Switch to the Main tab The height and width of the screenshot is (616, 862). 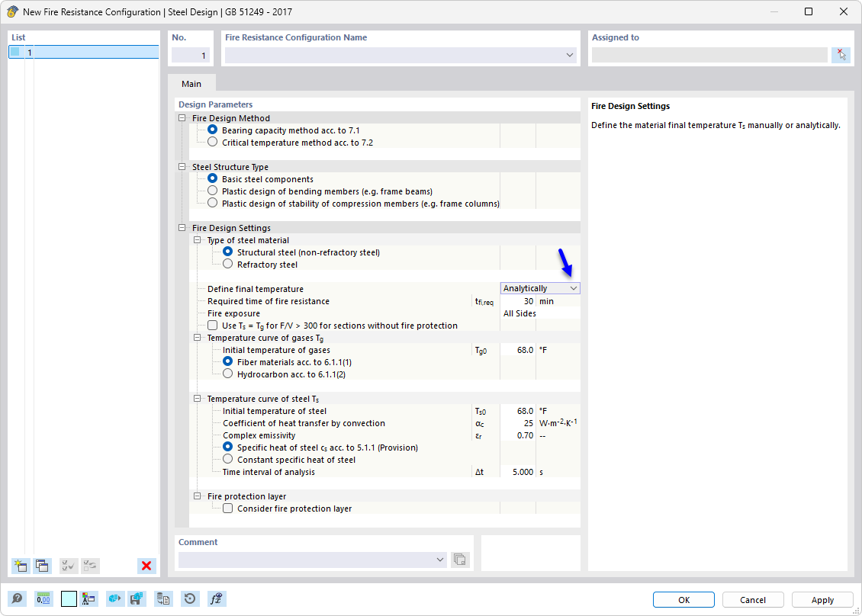191,83
